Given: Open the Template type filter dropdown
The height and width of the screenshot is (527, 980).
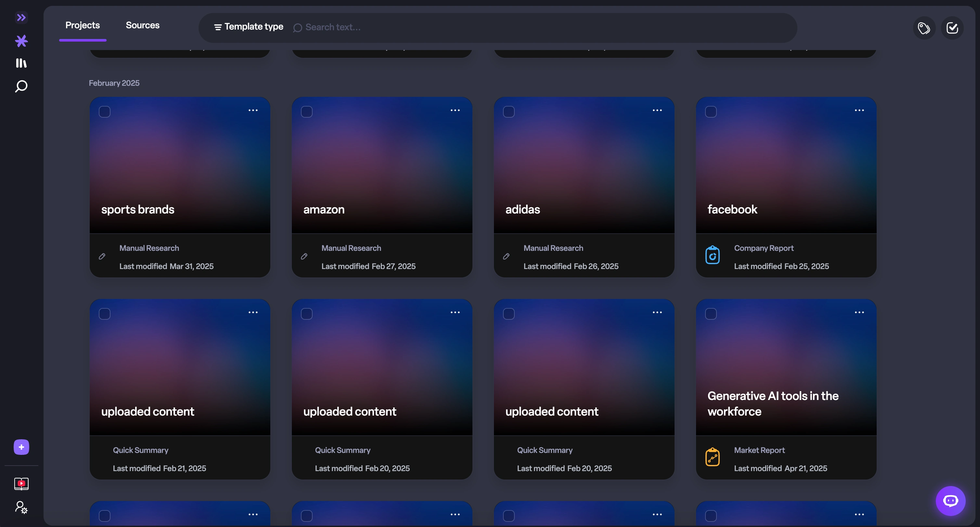Looking at the screenshot, I should (x=249, y=27).
